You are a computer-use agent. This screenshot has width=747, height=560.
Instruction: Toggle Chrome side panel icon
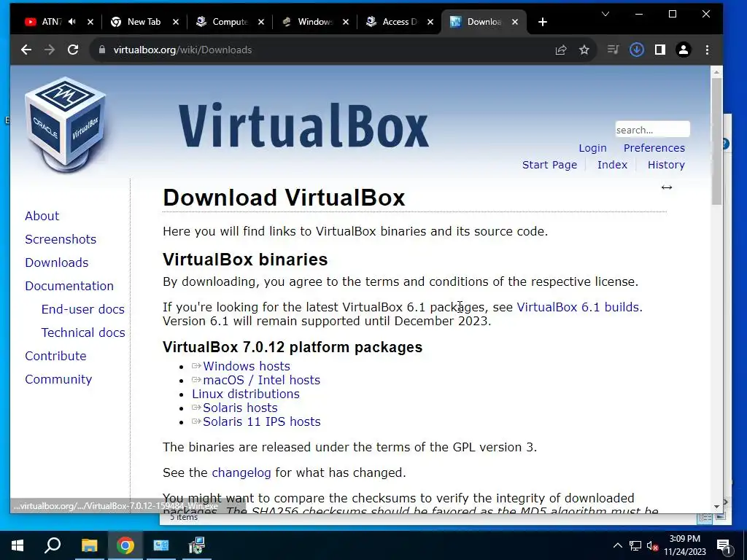[x=659, y=50]
